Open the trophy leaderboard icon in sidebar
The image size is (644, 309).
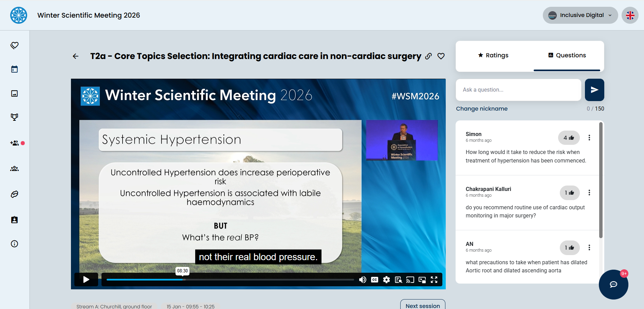click(14, 117)
